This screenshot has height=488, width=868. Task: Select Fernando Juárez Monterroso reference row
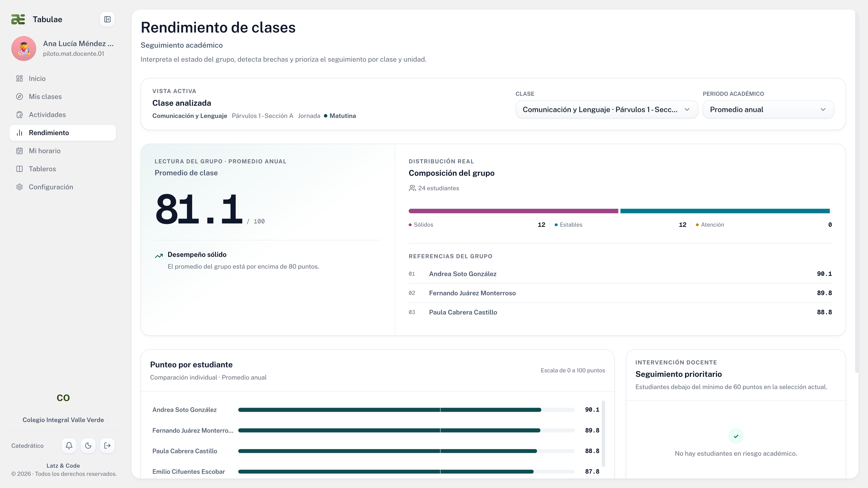point(620,293)
